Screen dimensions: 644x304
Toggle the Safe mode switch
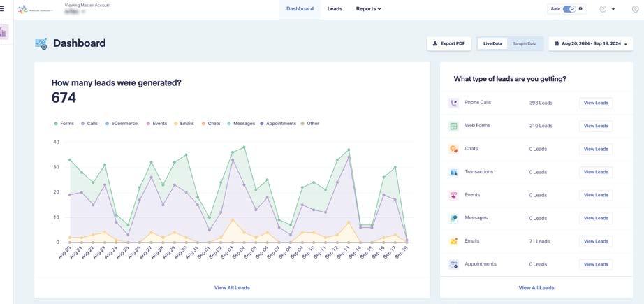coord(569,9)
